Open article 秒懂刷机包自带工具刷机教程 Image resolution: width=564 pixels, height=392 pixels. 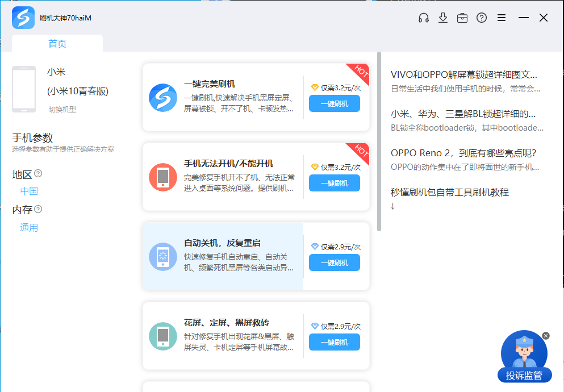(450, 192)
